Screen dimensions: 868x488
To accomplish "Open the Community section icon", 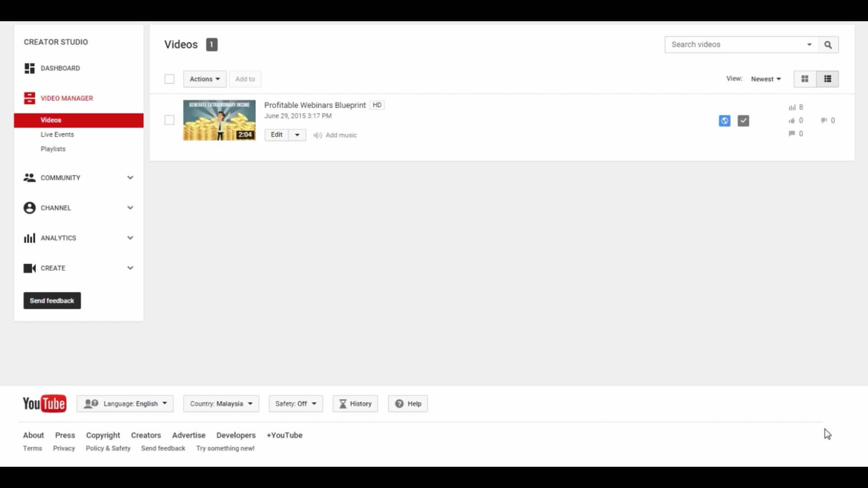I will [29, 178].
